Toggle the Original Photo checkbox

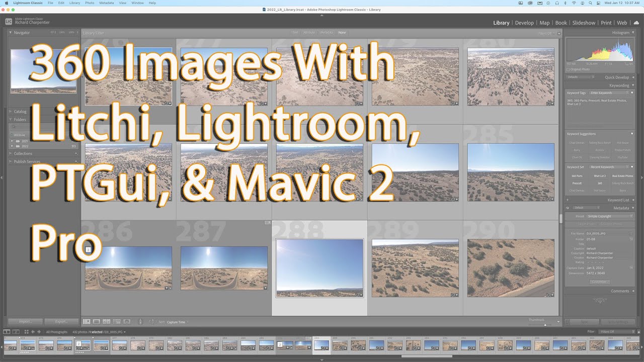click(569, 69)
